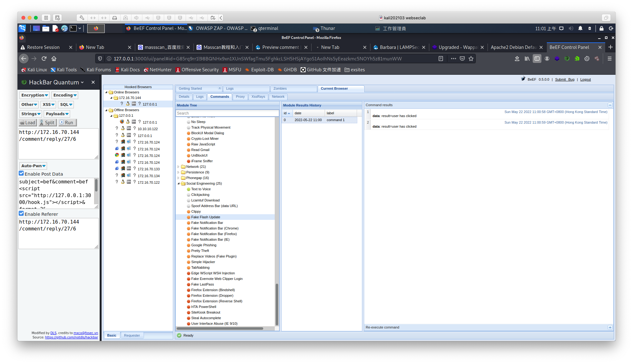Collapse the Command results panel
Screen dimensions: 633x364
click(610, 105)
